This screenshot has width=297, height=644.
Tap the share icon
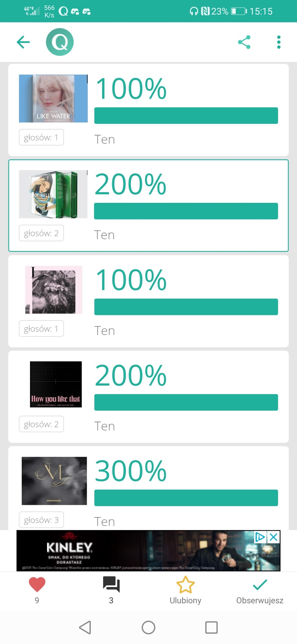click(244, 42)
